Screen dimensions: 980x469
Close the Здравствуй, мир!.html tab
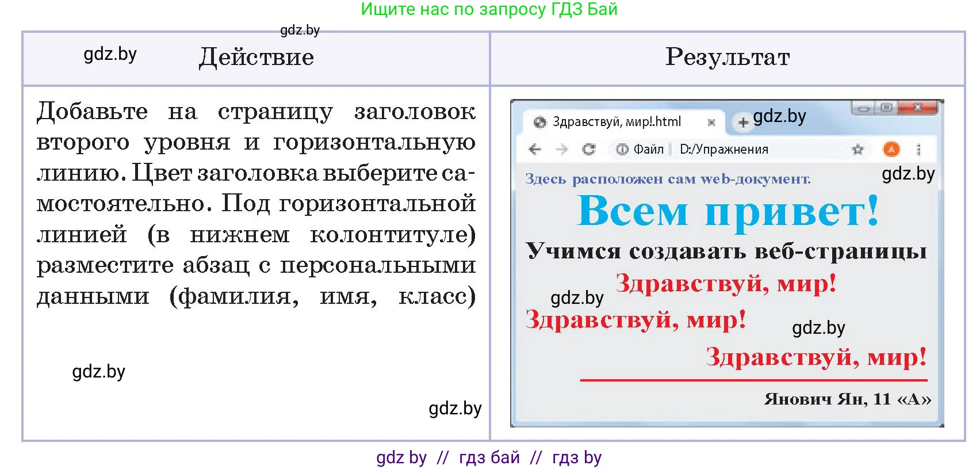click(711, 122)
